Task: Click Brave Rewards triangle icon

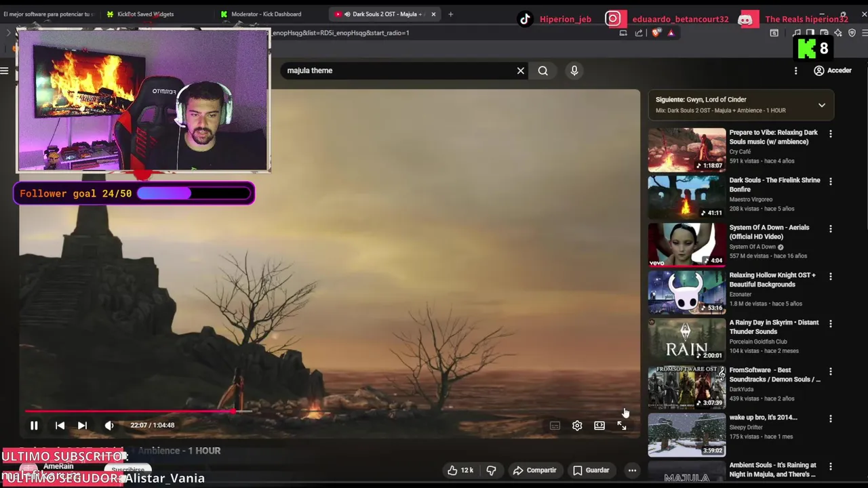Action: click(x=671, y=33)
